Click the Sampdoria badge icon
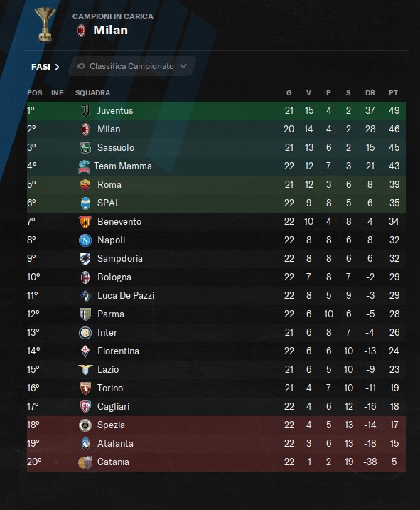Screen dimensions: 420x510 point(85,259)
